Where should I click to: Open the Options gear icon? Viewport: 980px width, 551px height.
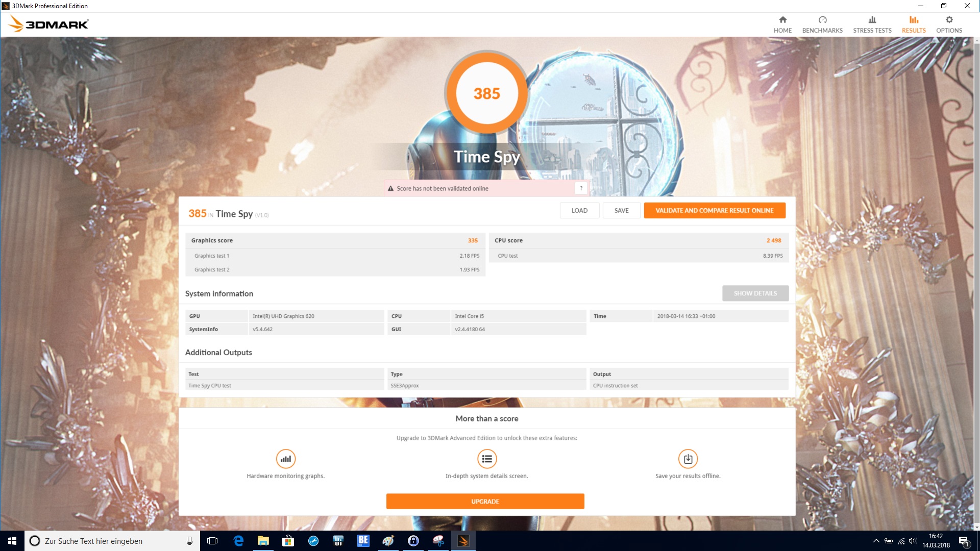949,20
